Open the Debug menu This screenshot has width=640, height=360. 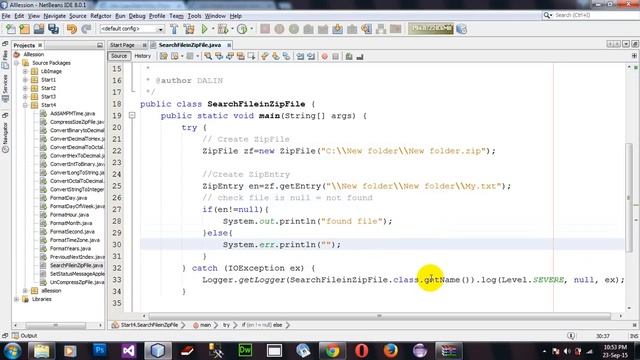point(137,16)
